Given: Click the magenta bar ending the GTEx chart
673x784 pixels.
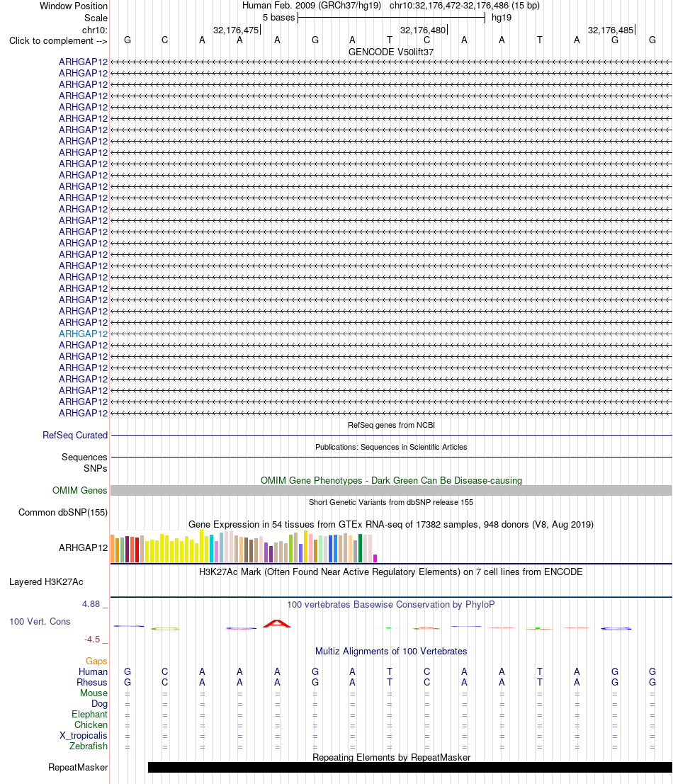Looking at the screenshot, I should [x=375, y=559].
